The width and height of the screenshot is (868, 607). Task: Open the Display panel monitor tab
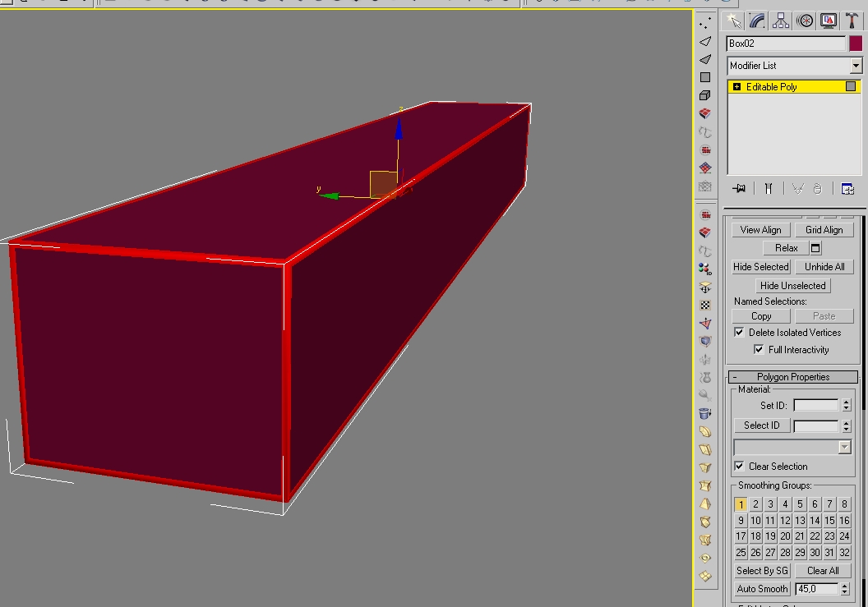(x=829, y=21)
